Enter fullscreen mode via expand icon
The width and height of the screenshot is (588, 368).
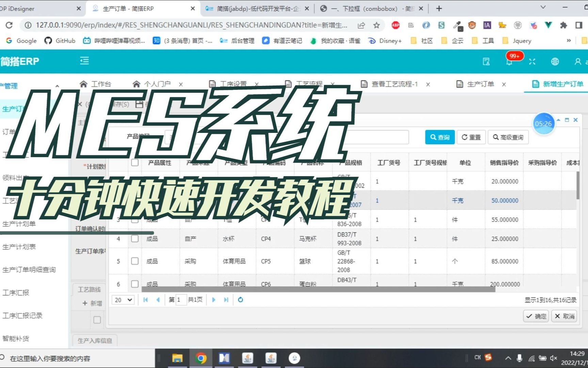click(x=532, y=61)
